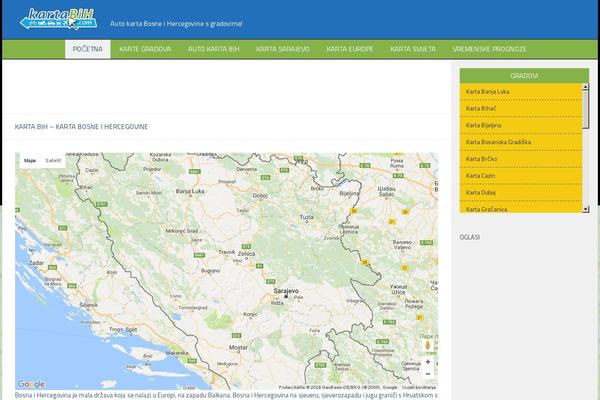Click the Zadar label on map

coord(36,263)
